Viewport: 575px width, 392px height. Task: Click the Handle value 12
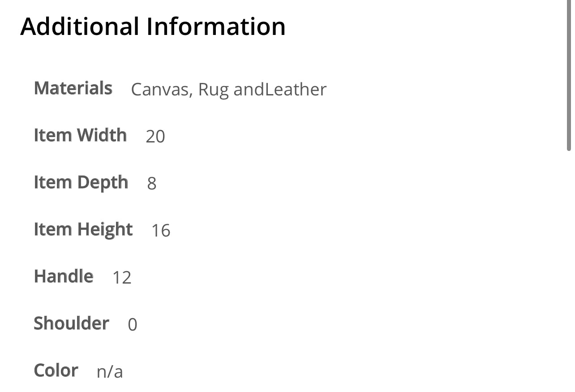coord(121,277)
